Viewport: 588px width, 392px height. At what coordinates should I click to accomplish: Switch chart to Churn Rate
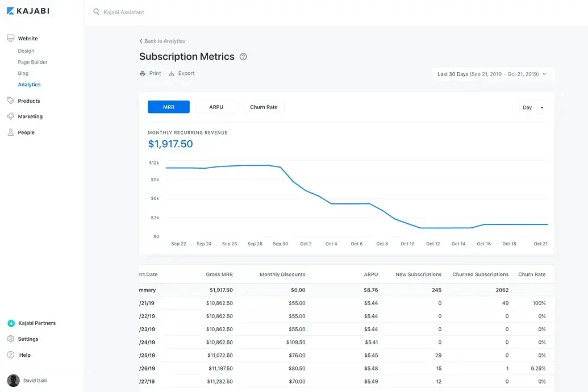pyautogui.click(x=264, y=107)
